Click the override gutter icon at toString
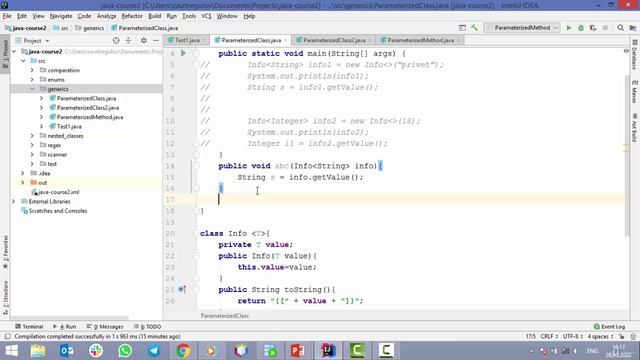The height and width of the screenshot is (360, 640). click(182, 289)
